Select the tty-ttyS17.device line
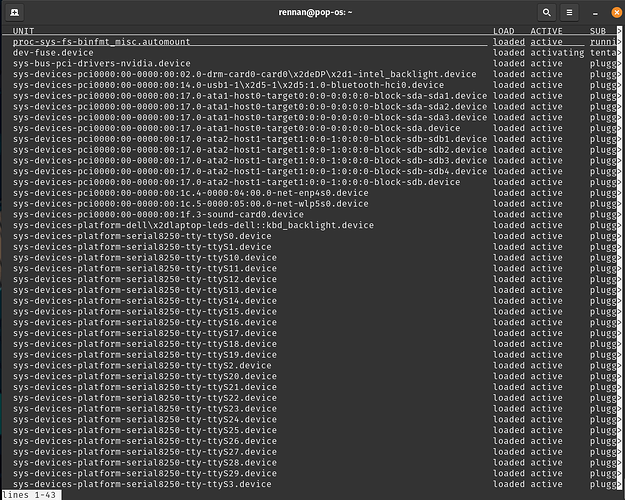Viewport: 625px width, 500px height. tap(145, 333)
